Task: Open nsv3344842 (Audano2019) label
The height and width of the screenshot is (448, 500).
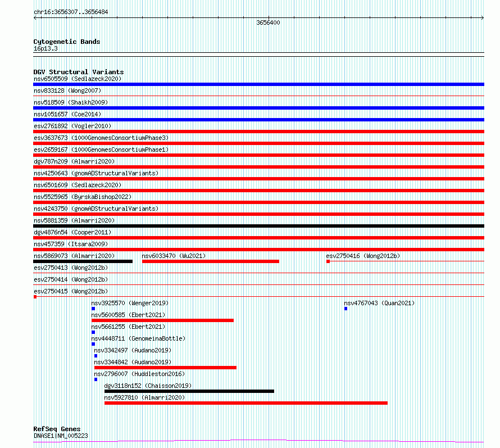Action: (133, 362)
